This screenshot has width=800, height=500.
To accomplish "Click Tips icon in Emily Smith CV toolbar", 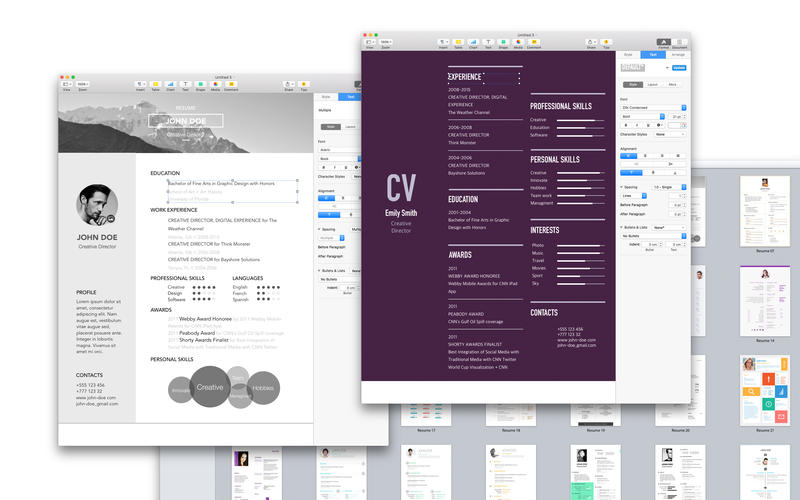I will pos(606,42).
